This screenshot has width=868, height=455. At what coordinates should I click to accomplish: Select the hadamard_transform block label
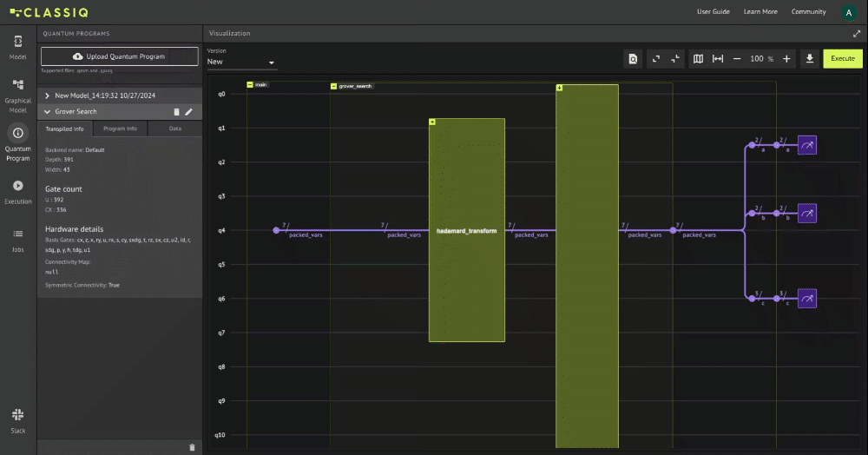tap(467, 231)
